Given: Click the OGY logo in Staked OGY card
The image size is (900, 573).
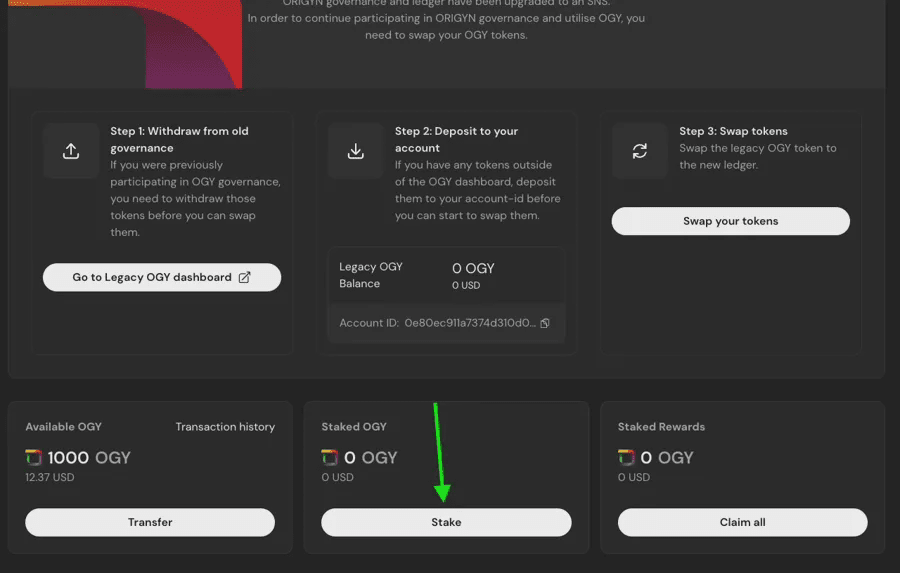Looking at the screenshot, I should tap(330, 458).
